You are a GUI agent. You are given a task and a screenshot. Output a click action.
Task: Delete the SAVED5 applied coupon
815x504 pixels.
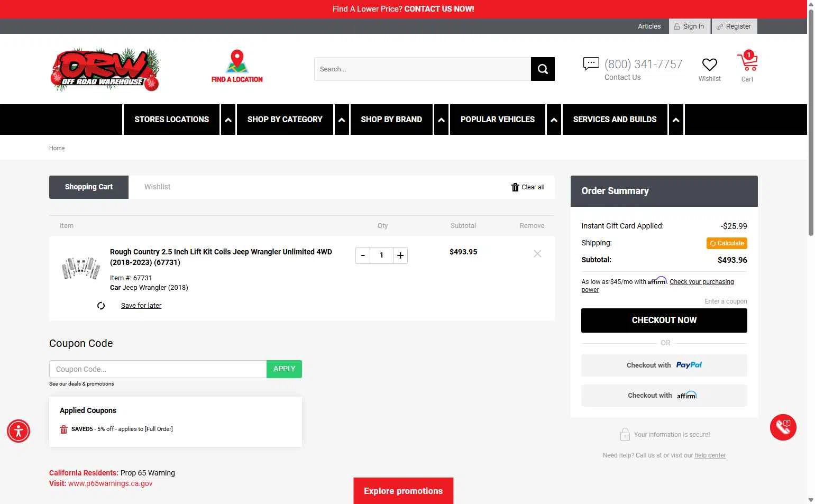pos(63,429)
